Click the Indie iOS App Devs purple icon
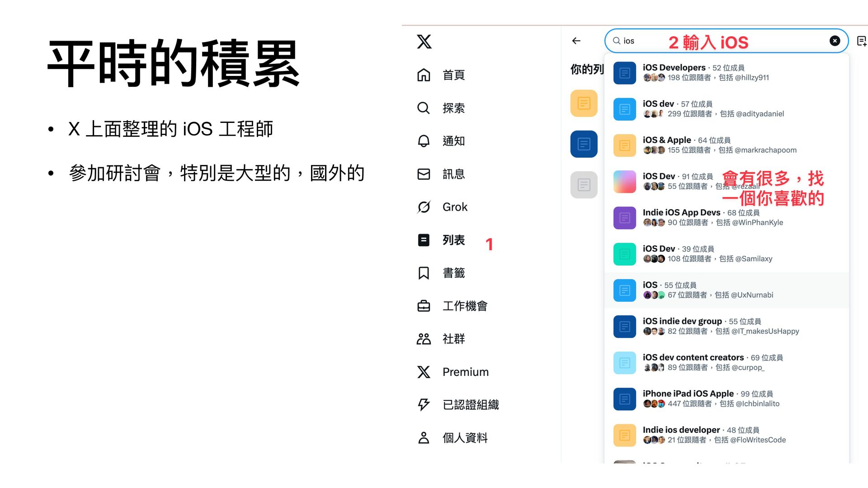The image size is (868, 488). point(625,218)
